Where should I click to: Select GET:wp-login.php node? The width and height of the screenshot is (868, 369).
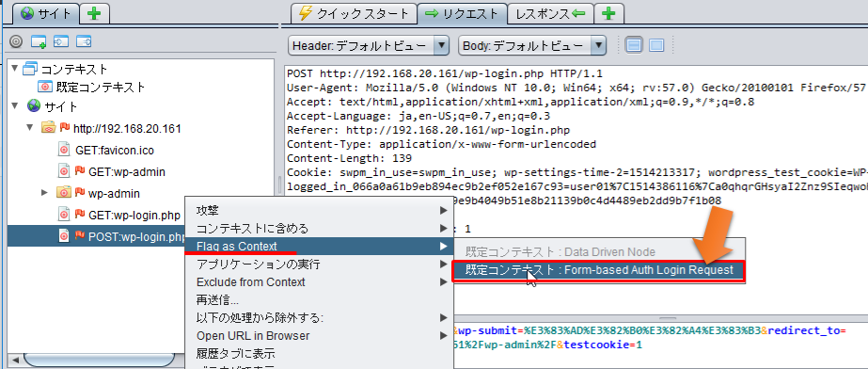[134, 215]
